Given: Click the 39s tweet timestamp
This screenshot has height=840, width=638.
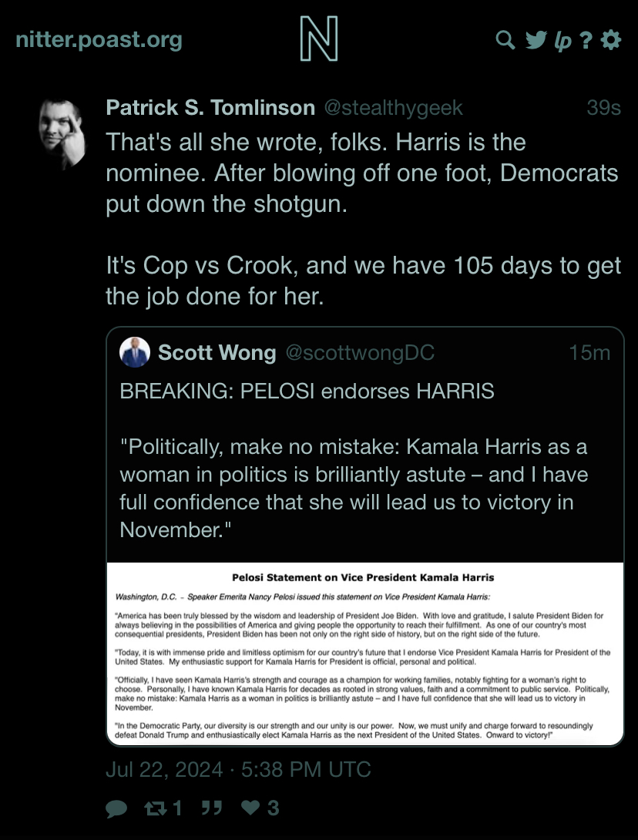Looking at the screenshot, I should coord(604,108).
